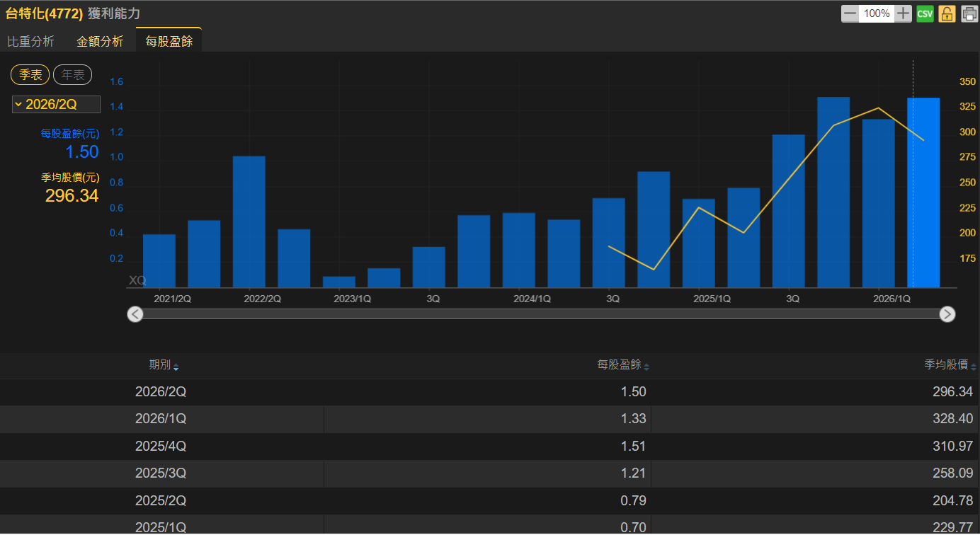Select the 季表 quarterly toggle
Screen dimensions: 980x535
30,74
